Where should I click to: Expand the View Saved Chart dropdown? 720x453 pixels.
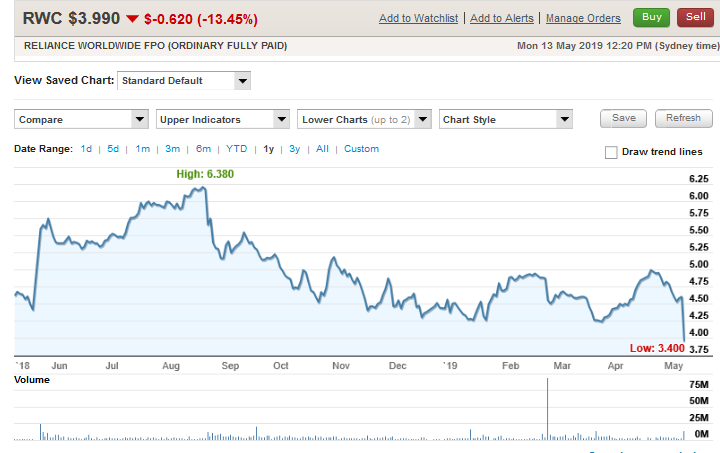pos(184,81)
